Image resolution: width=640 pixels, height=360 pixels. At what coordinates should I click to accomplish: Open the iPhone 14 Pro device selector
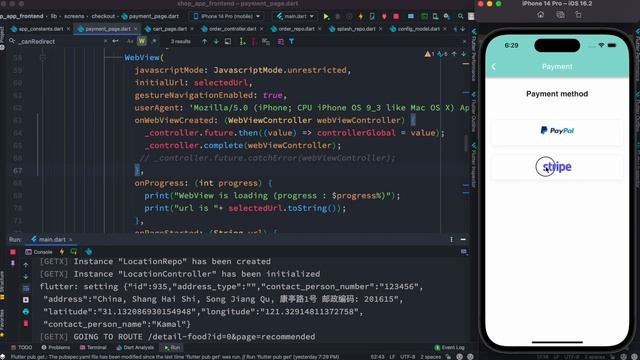pyautogui.click(x=227, y=16)
